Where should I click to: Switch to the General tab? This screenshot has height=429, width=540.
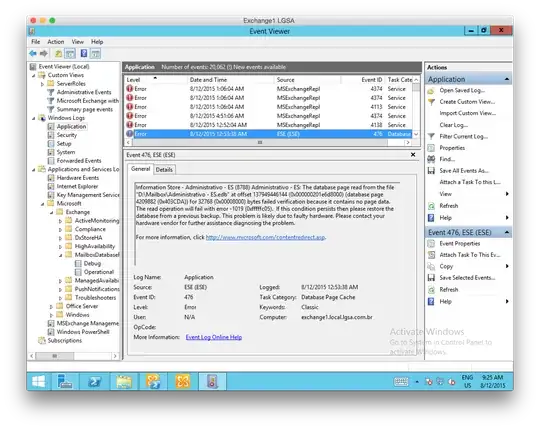(x=141, y=169)
